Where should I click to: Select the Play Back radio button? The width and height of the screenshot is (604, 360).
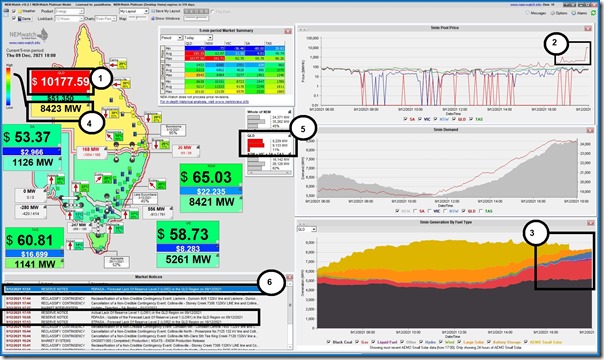pyautogui.click(x=213, y=12)
